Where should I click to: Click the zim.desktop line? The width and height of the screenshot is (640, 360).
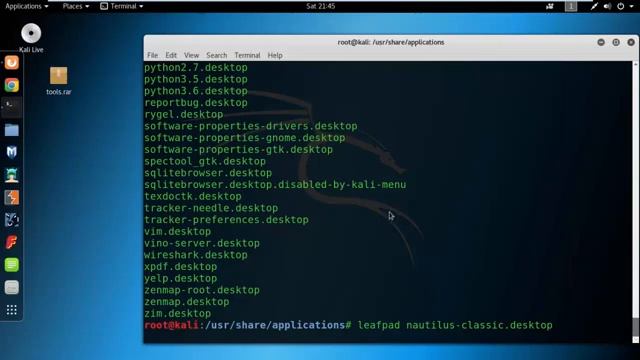point(178,313)
